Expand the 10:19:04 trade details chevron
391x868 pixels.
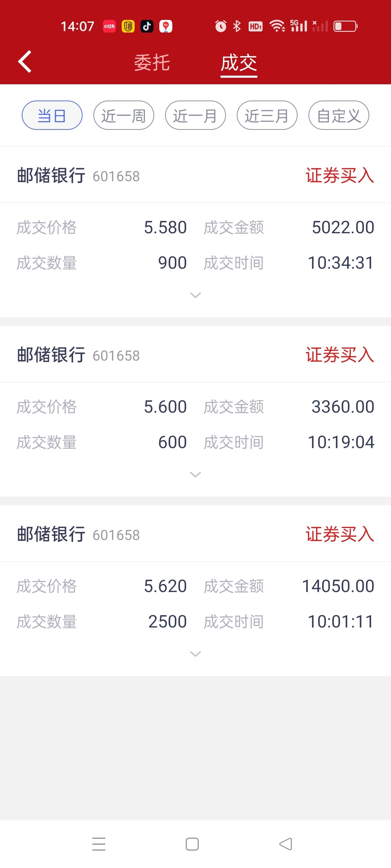point(195,475)
